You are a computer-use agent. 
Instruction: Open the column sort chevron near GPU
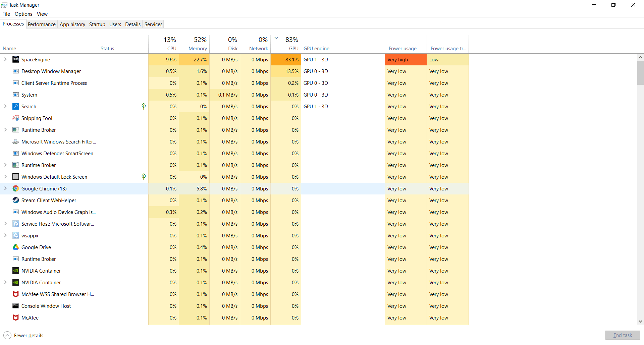(276, 38)
